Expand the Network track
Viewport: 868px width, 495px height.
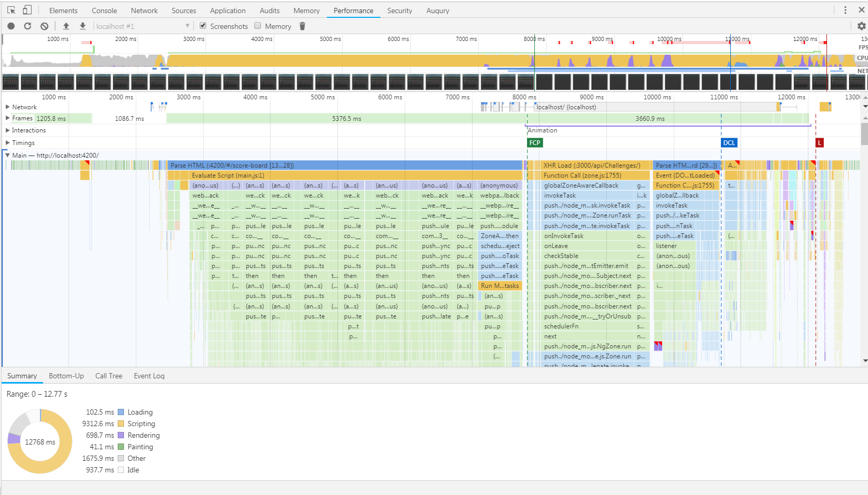(x=7, y=107)
